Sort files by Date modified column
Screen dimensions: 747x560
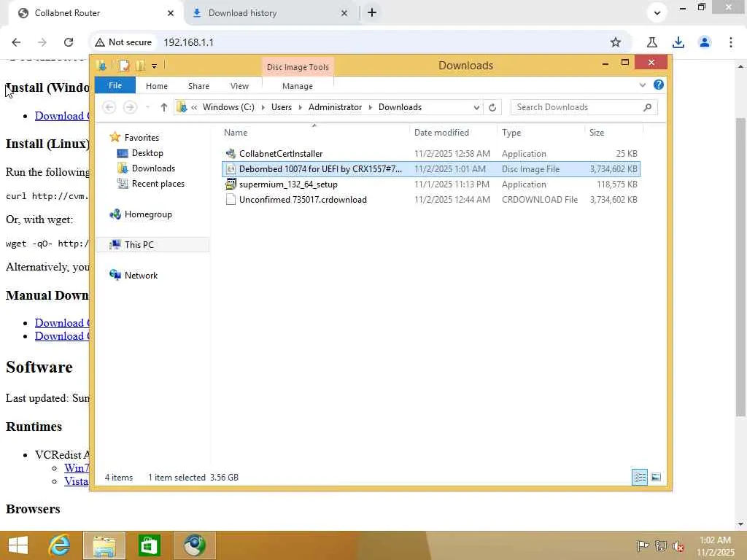pyautogui.click(x=452, y=133)
